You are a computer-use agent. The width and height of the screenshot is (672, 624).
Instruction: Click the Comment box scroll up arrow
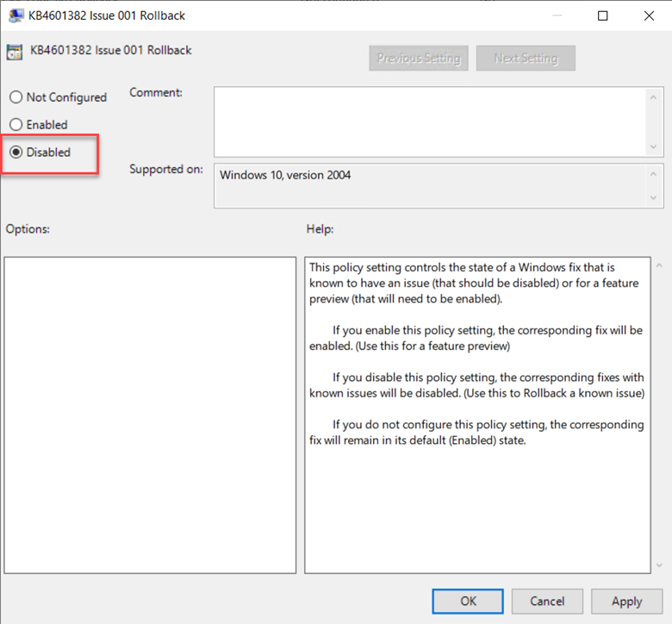(x=653, y=97)
